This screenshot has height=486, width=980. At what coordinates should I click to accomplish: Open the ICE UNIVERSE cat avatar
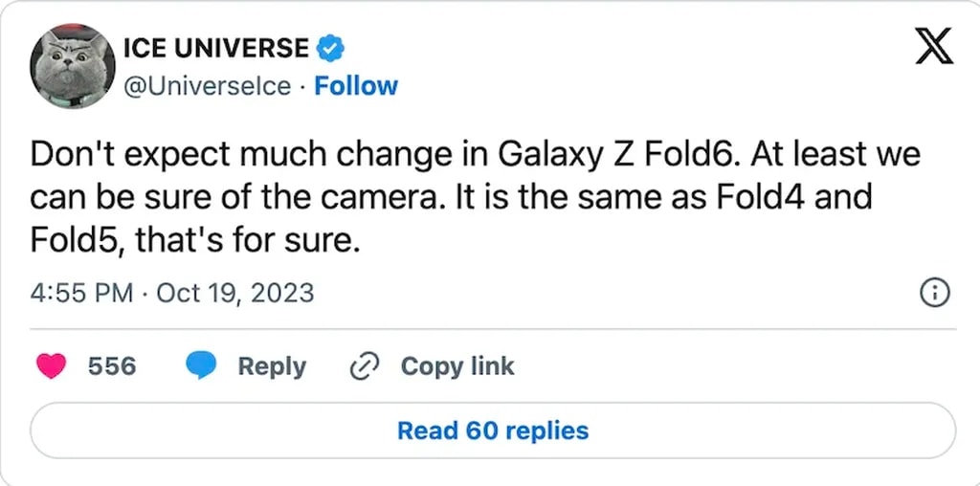73,65
